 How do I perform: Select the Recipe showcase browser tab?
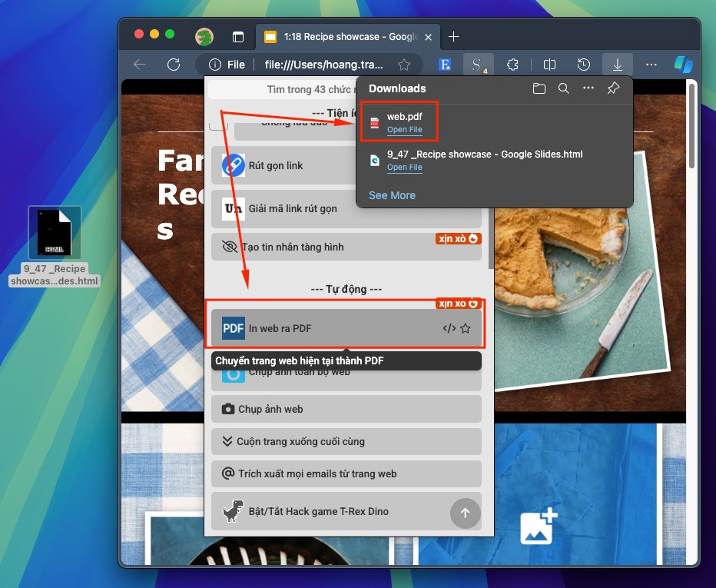[x=348, y=37]
